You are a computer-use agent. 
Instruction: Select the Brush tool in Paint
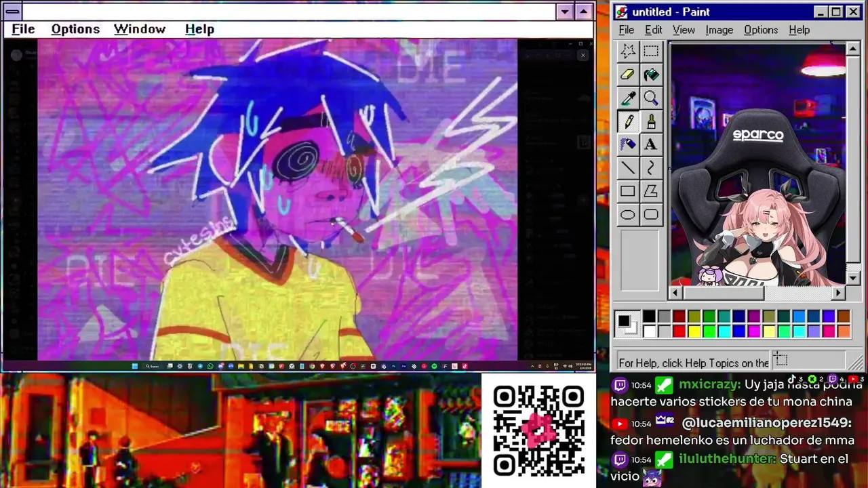click(651, 121)
